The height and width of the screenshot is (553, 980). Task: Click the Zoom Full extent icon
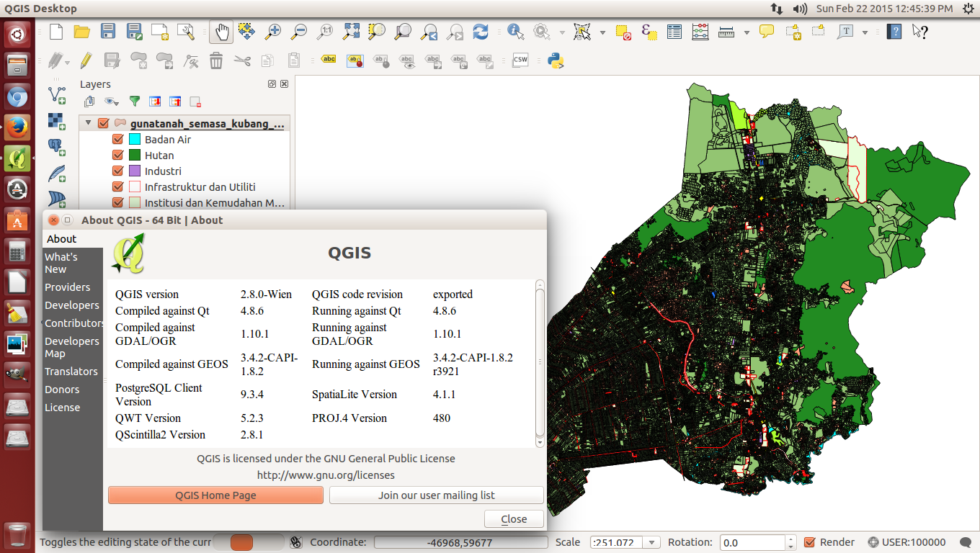351,32
